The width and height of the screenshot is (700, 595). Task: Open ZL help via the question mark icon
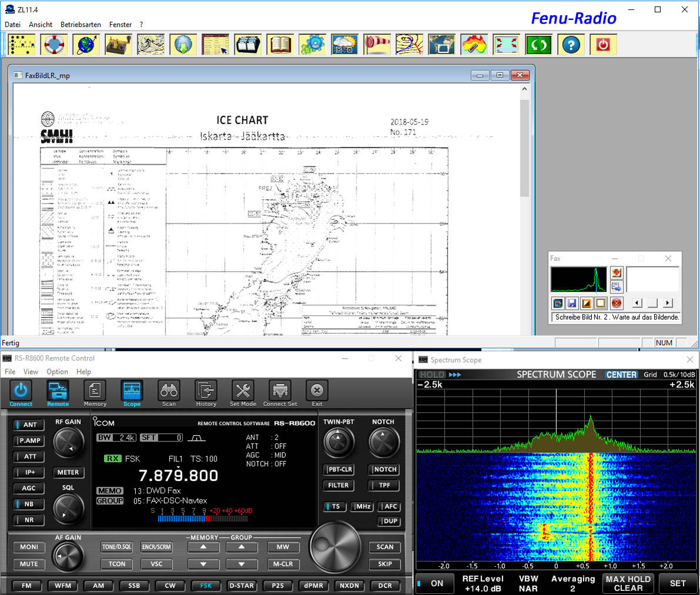pyautogui.click(x=571, y=44)
